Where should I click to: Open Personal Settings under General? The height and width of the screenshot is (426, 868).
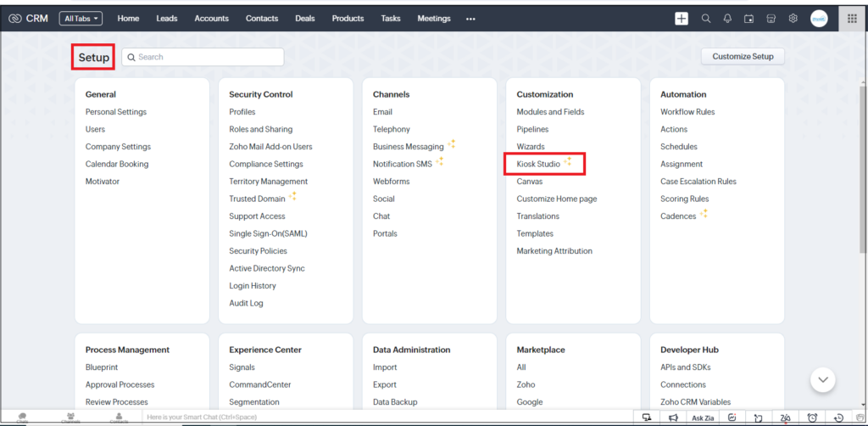(x=115, y=112)
